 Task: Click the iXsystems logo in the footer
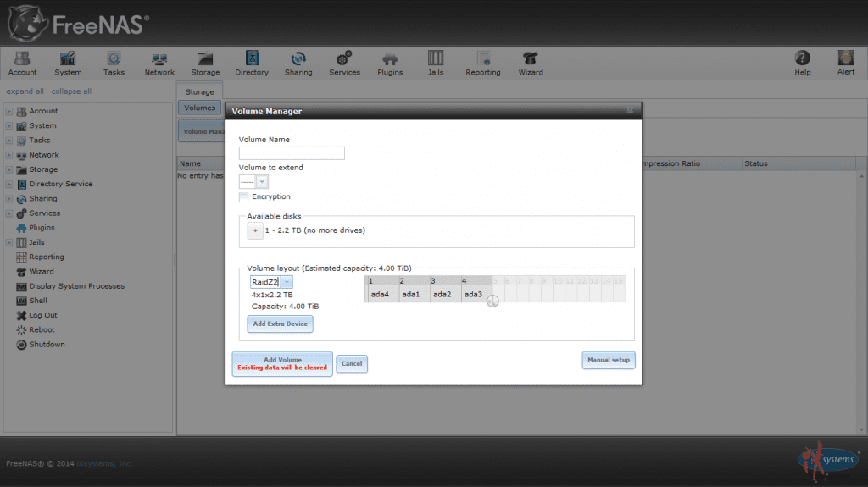[x=828, y=461]
